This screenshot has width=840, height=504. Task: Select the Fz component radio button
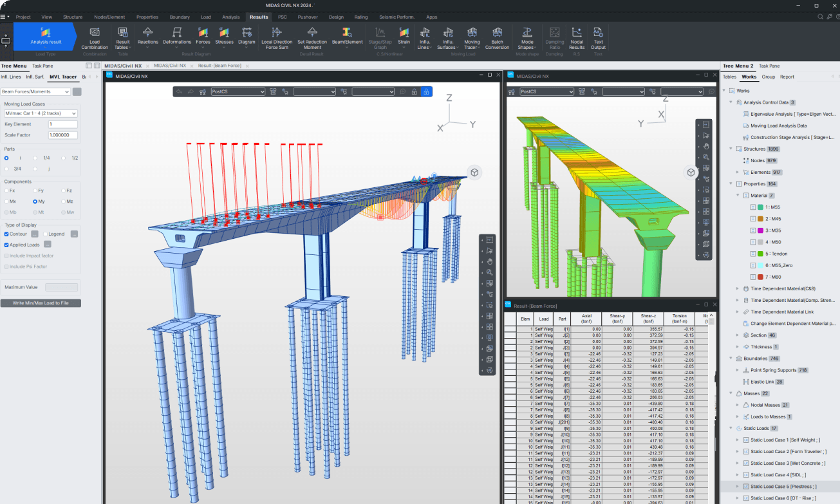tap(64, 191)
